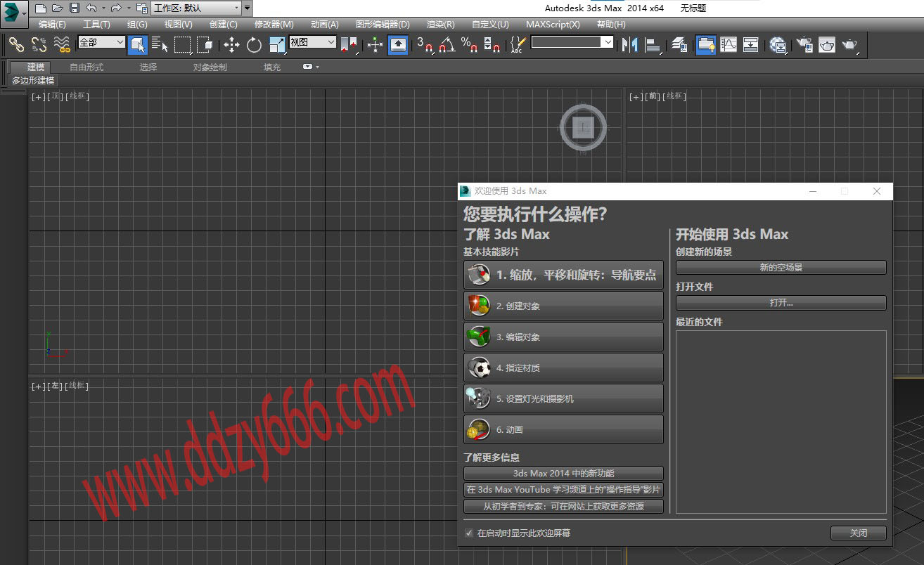Click 3ds Max 2014 中的新功能 button

tap(563, 474)
